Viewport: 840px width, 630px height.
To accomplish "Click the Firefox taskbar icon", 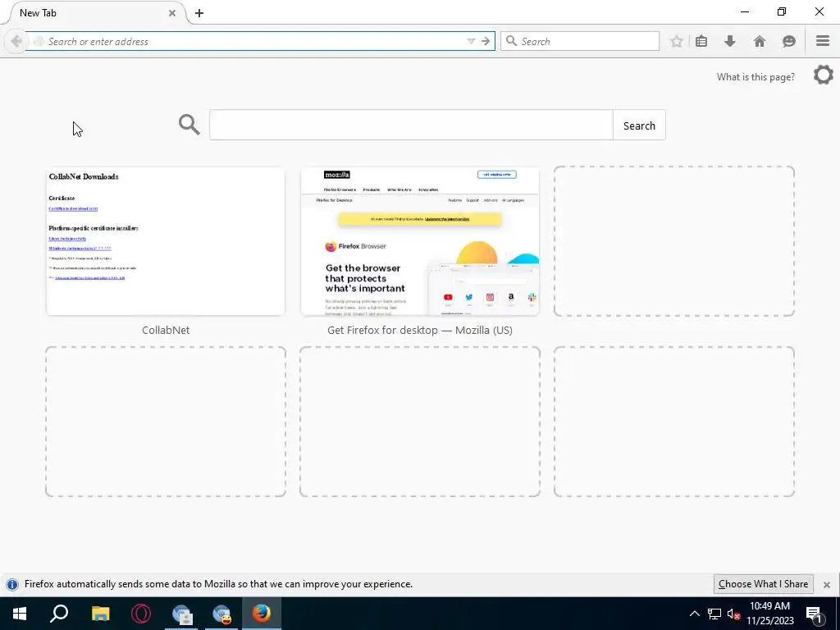I will (262, 614).
